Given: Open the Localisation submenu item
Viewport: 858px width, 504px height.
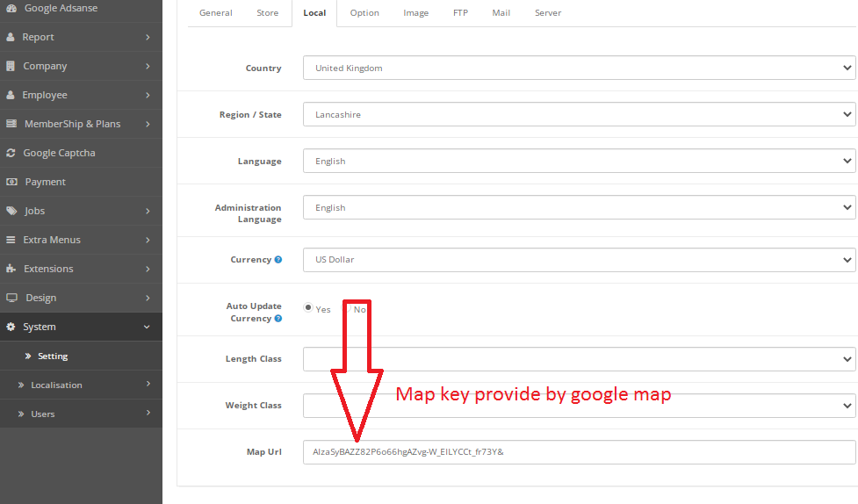Looking at the screenshot, I should click(x=56, y=385).
